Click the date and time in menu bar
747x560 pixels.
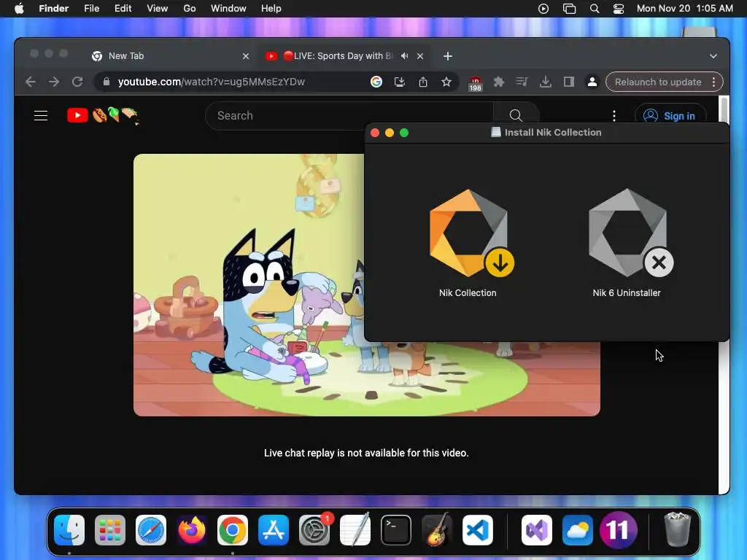click(684, 9)
